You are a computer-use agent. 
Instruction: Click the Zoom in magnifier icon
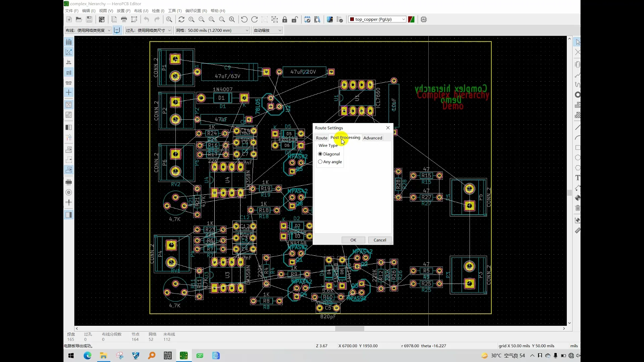(x=192, y=19)
